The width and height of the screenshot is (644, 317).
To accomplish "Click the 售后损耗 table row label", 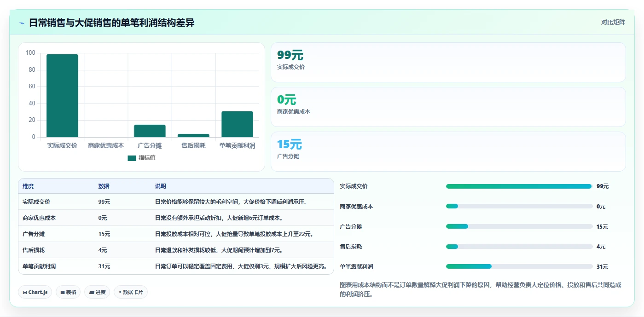I will pyautogui.click(x=34, y=250).
